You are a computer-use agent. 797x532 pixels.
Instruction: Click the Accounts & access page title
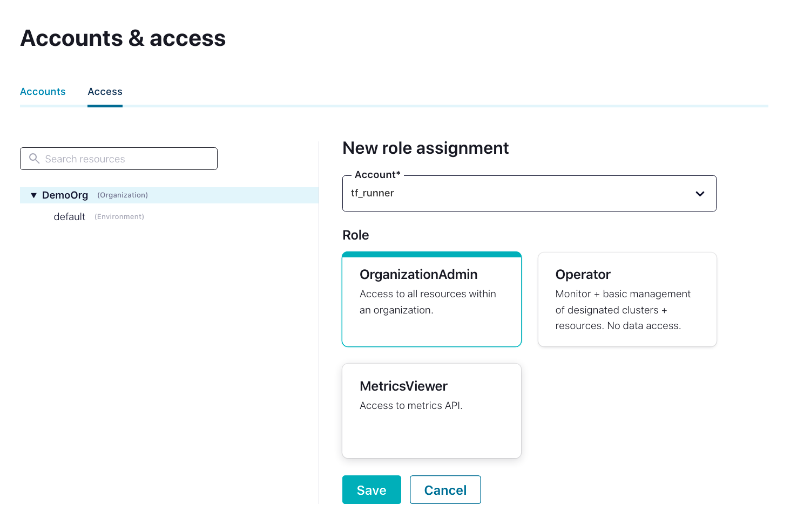click(x=123, y=38)
